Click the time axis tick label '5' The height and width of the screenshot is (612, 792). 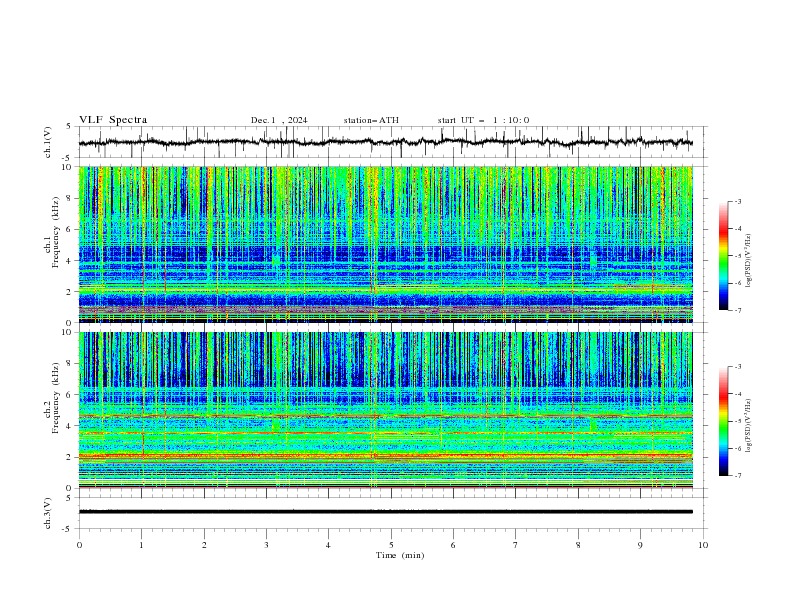coord(391,545)
